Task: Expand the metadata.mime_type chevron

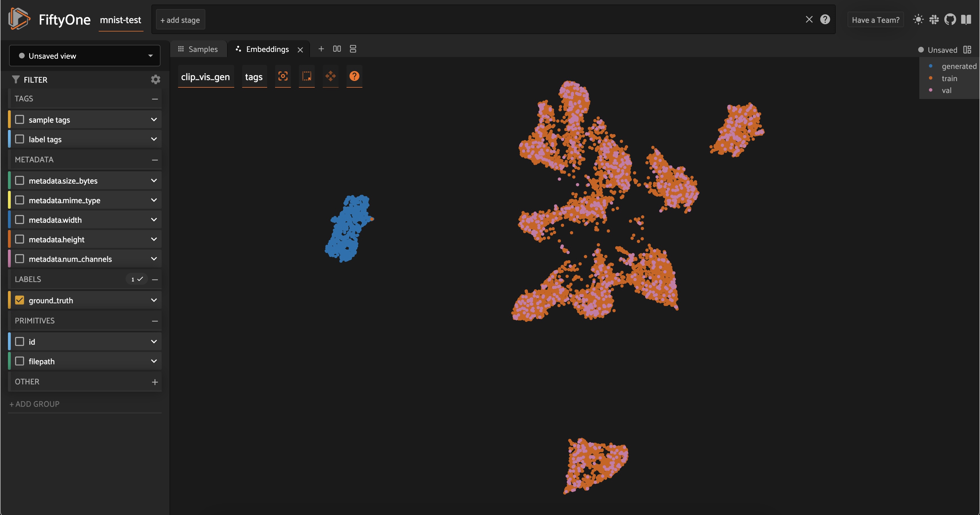Action: click(x=154, y=200)
